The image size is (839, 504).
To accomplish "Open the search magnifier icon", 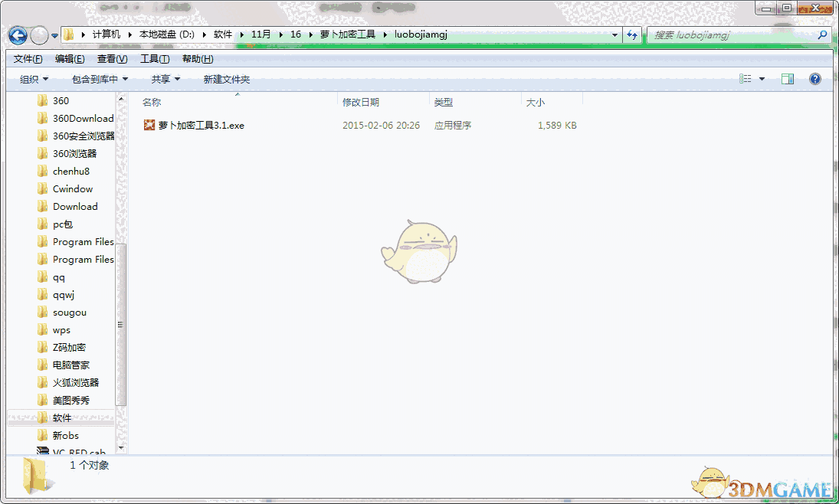I will point(822,35).
